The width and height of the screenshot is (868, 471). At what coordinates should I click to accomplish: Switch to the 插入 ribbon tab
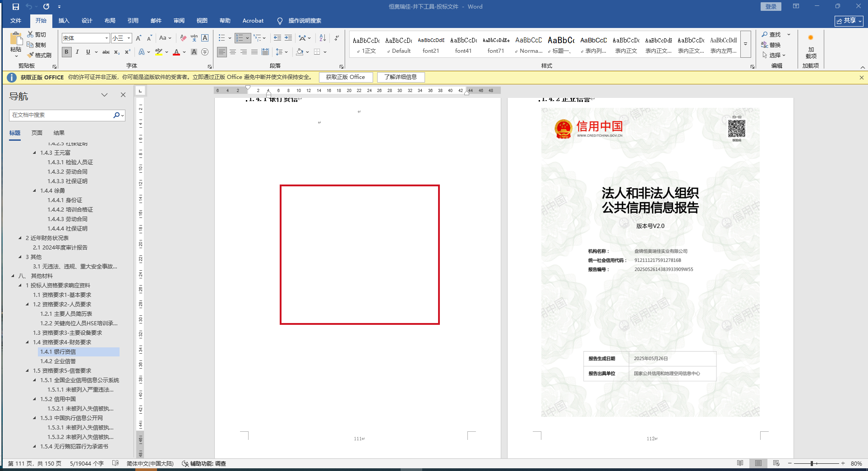(64, 21)
